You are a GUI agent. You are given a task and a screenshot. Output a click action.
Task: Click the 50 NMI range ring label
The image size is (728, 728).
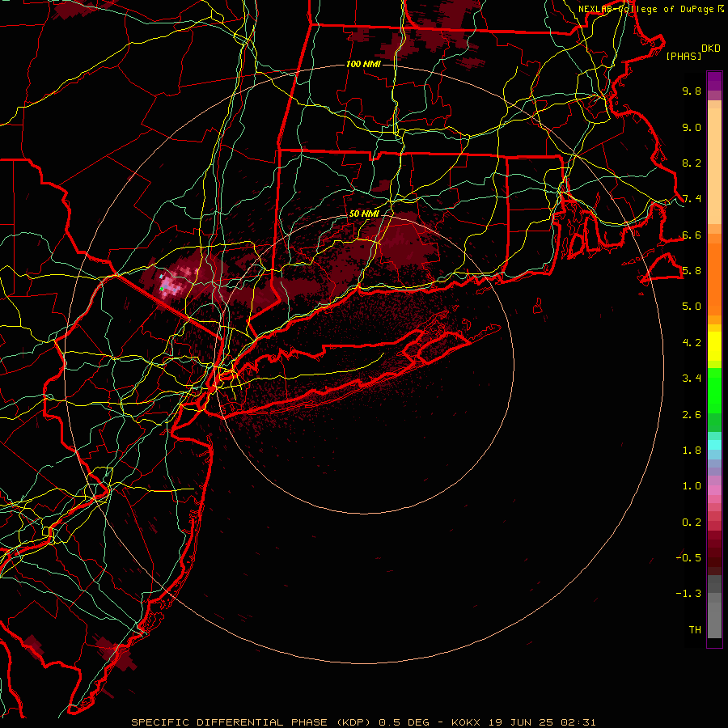pos(365,214)
